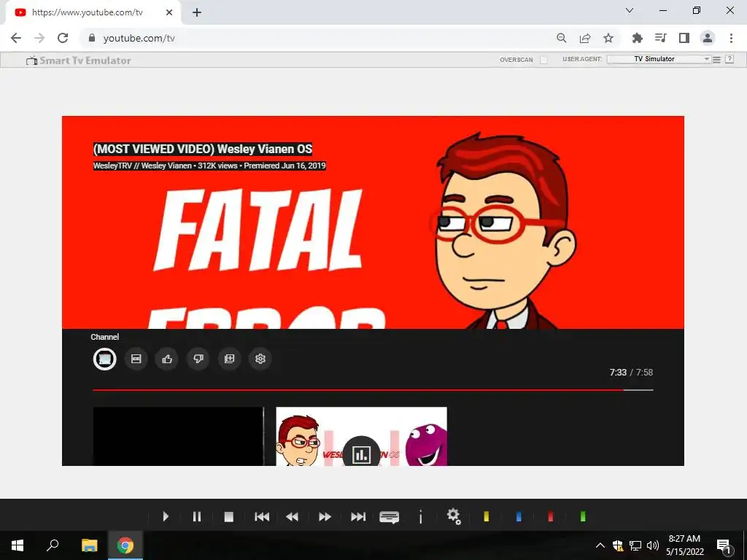Dislike the video with thumbs down
The image size is (747, 560).
[x=198, y=359]
